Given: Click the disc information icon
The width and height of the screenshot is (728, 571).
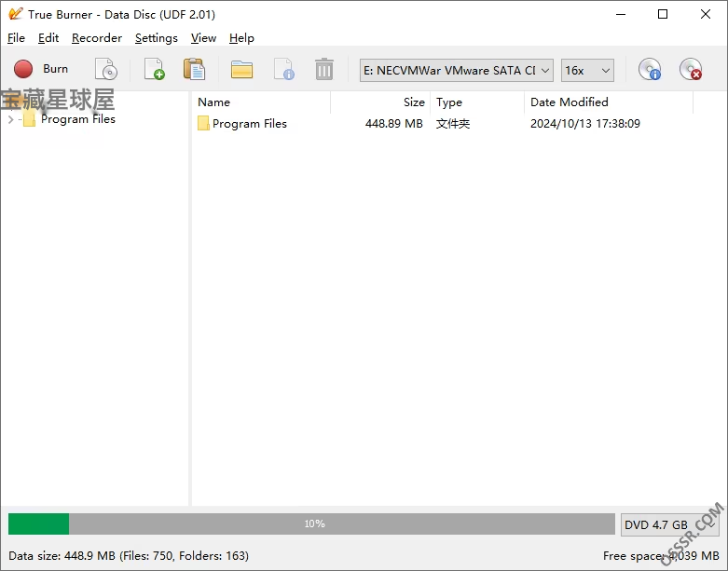Looking at the screenshot, I should pos(650,70).
